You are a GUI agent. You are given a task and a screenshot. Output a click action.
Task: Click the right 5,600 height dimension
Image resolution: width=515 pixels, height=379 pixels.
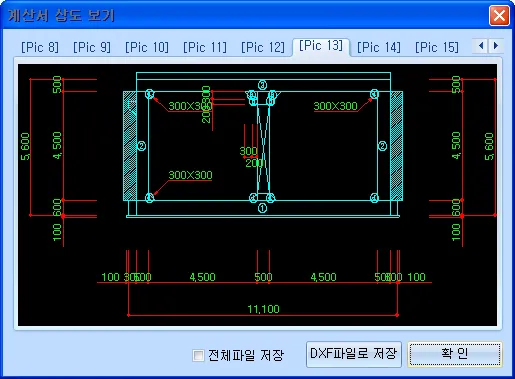tap(489, 146)
